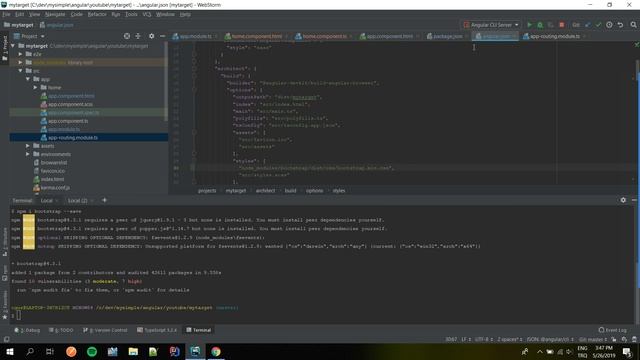Open Project panel settings gear
The width and height of the screenshot is (640, 360).
pos(151,36)
